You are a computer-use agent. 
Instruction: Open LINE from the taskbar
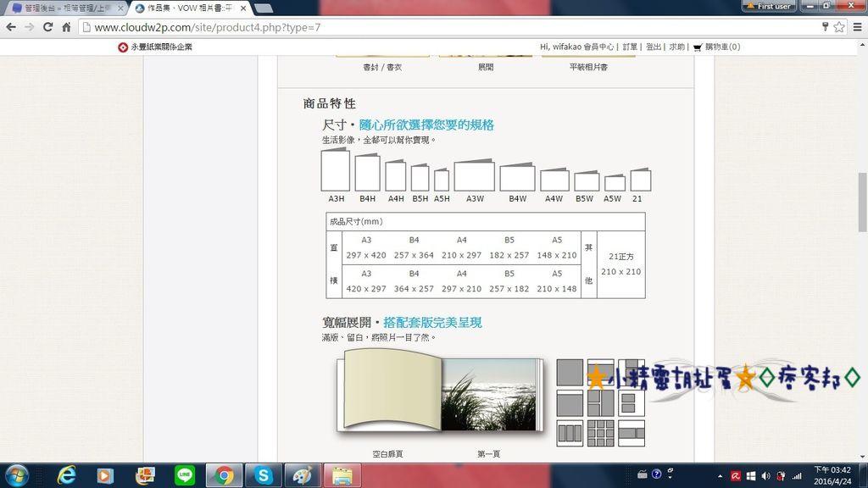(184, 476)
